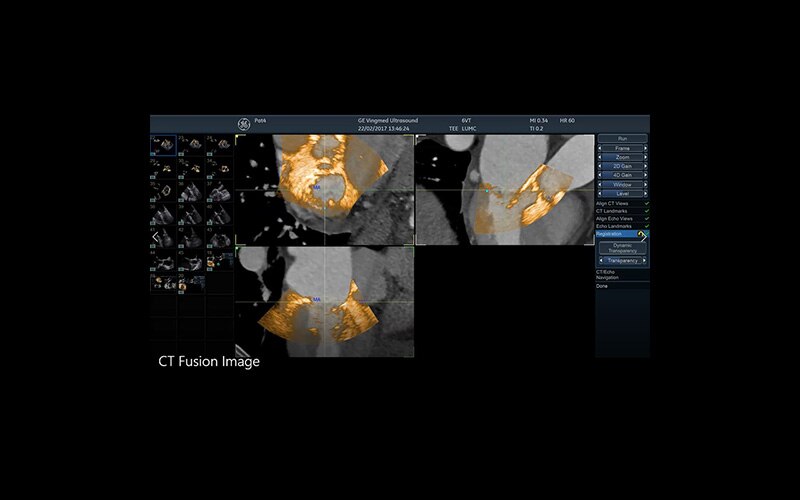Toggle Dynamic Transparency button
This screenshot has height=500, width=800.
(x=622, y=248)
